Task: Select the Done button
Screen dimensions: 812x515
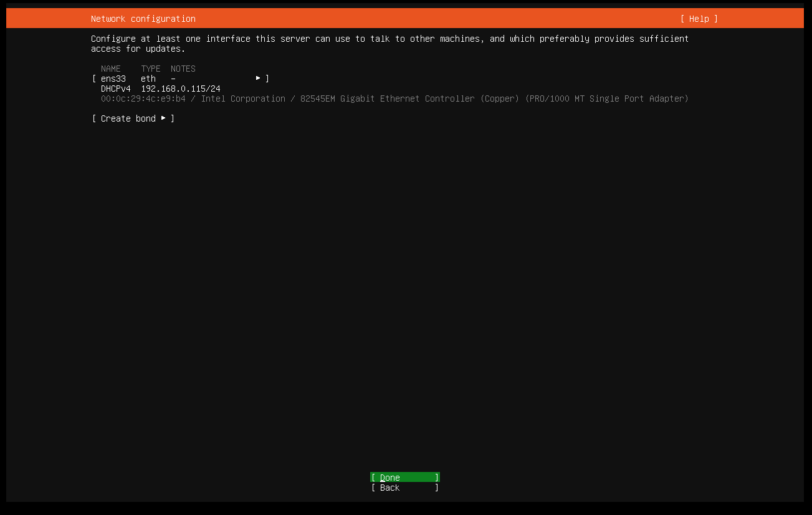Action: click(x=405, y=478)
